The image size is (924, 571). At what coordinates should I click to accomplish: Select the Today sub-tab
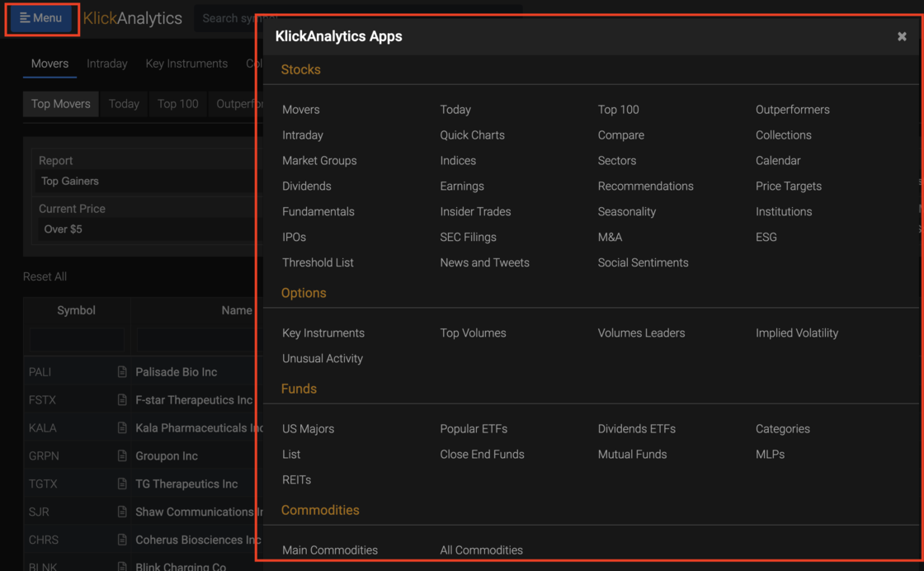(x=124, y=104)
